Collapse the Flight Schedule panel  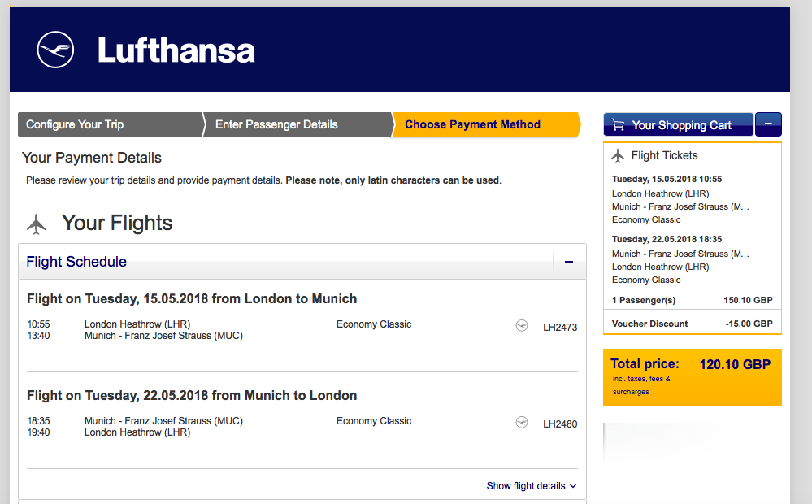coord(569,262)
